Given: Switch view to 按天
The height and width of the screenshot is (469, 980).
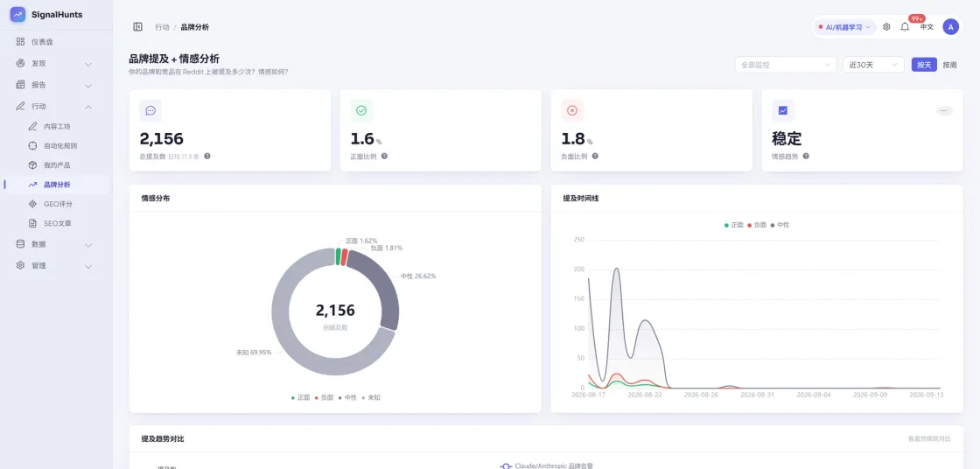Looking at the screenshot, I should point(924,65).
